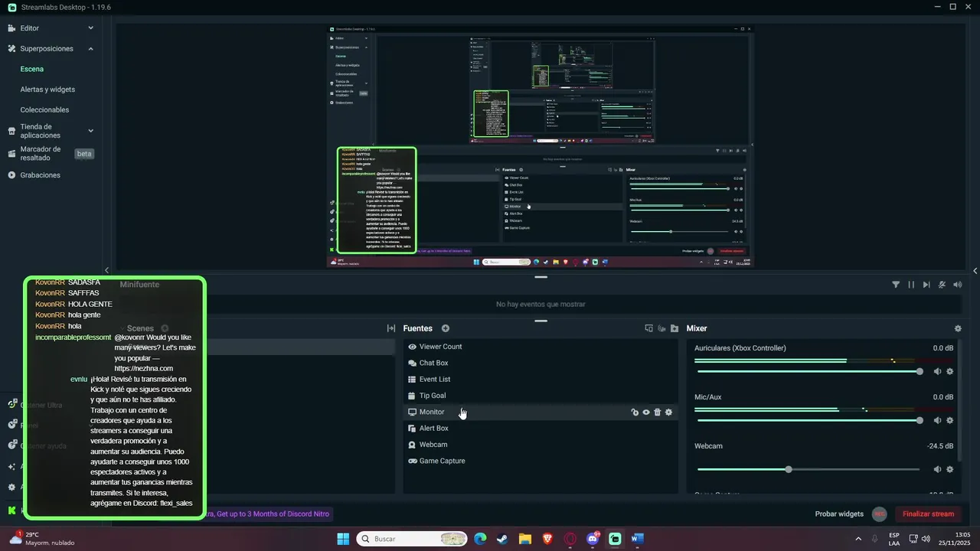Screen dimensions: 980x551
Task: Open Discord from the taskbar
Action: (593, 539)
